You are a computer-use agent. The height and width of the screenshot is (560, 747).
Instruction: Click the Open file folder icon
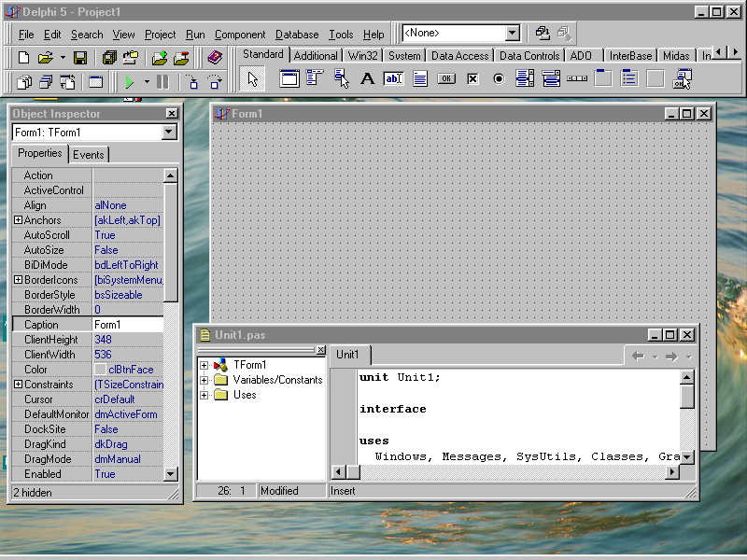click(45, 58)
